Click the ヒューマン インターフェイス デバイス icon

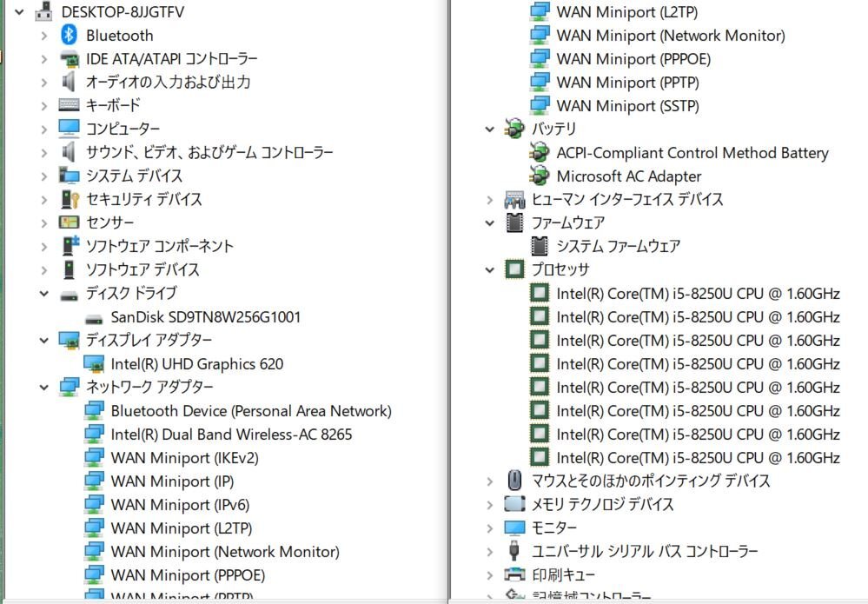coord(514,199)
